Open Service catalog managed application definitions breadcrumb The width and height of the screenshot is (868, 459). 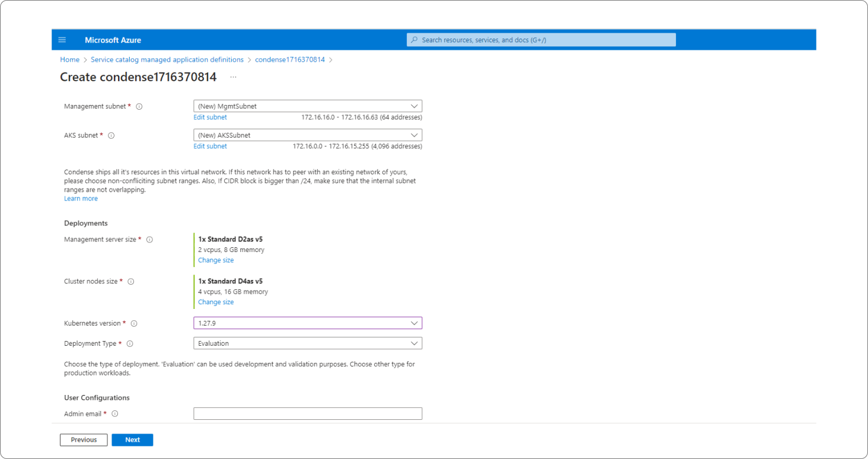coord(167,60)
